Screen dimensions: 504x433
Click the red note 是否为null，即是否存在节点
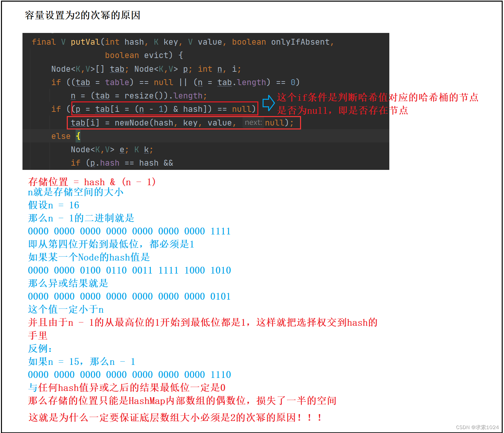342,110
